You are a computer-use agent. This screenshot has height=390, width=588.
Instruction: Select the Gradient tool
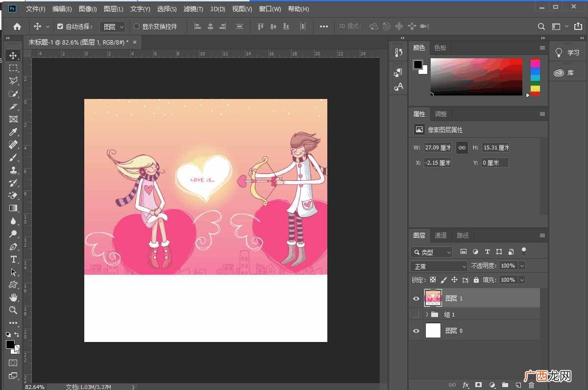click(x=13, y=208)
